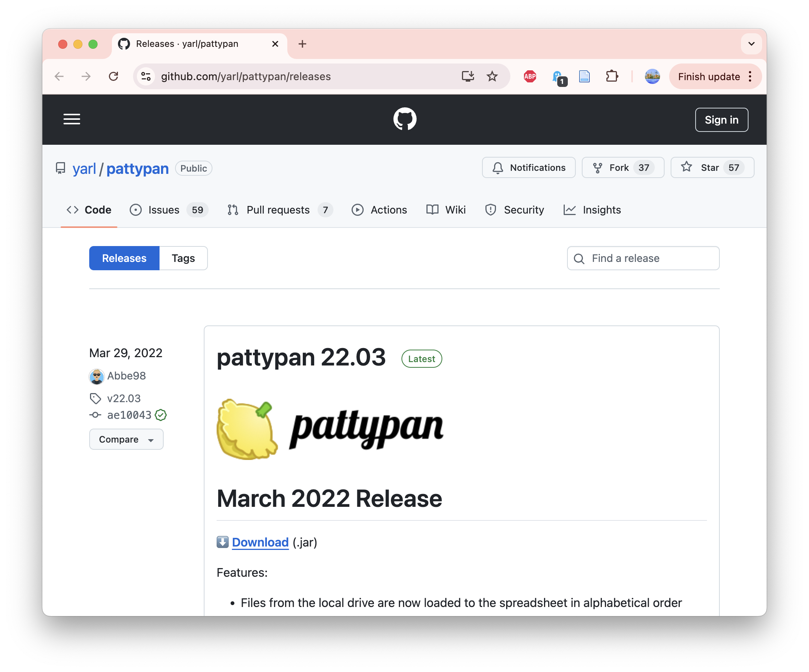Open the Extensions puzzle piece menu
Viewport: 809px width, 672px height.
pos(612,76)
